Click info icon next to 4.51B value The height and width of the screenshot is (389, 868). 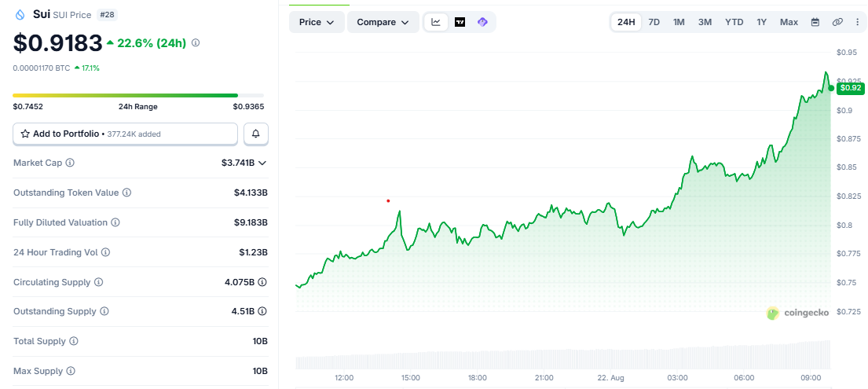click(x=262, y=311)
